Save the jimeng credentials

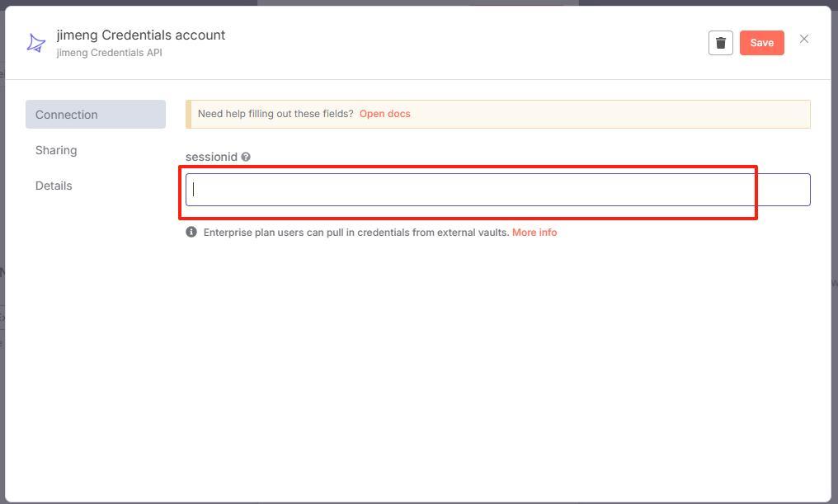point(761,43)
